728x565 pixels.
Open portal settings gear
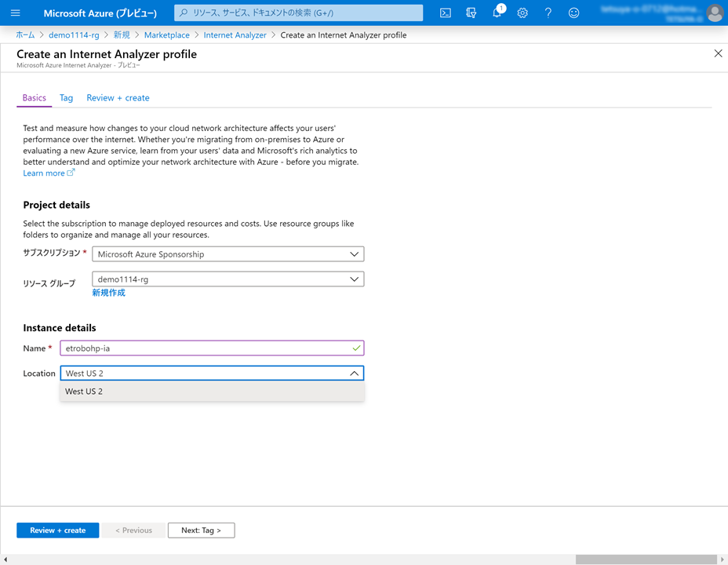pyautogui.click(x=522, y=13)
